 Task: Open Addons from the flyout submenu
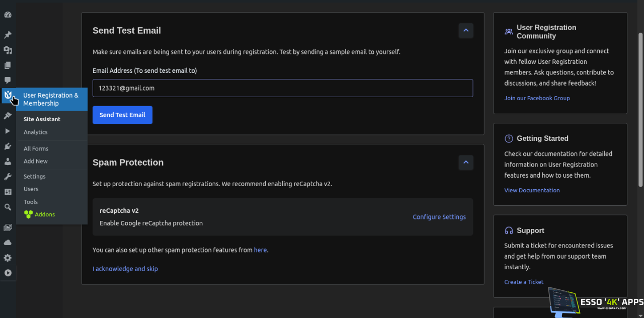point(44,214)
